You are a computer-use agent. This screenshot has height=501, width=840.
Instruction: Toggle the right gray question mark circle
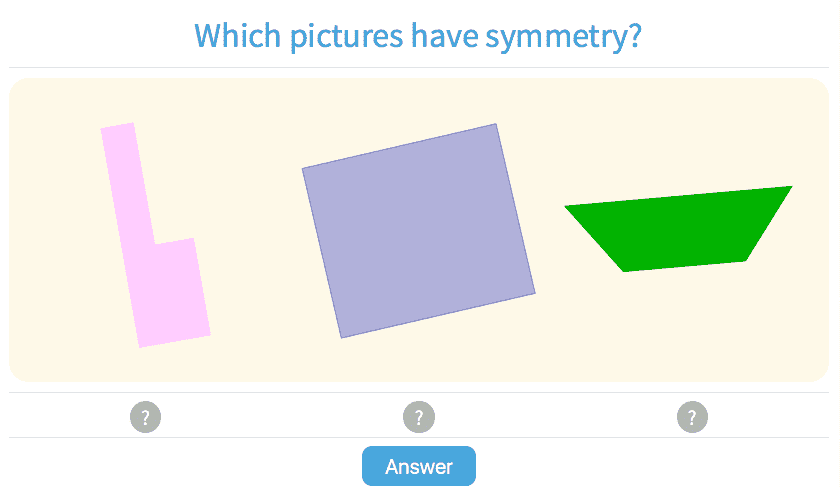click(x=692, y=417)
